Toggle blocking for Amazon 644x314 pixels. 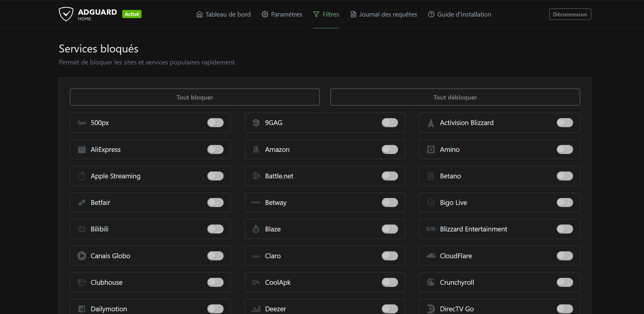point(390,149)
